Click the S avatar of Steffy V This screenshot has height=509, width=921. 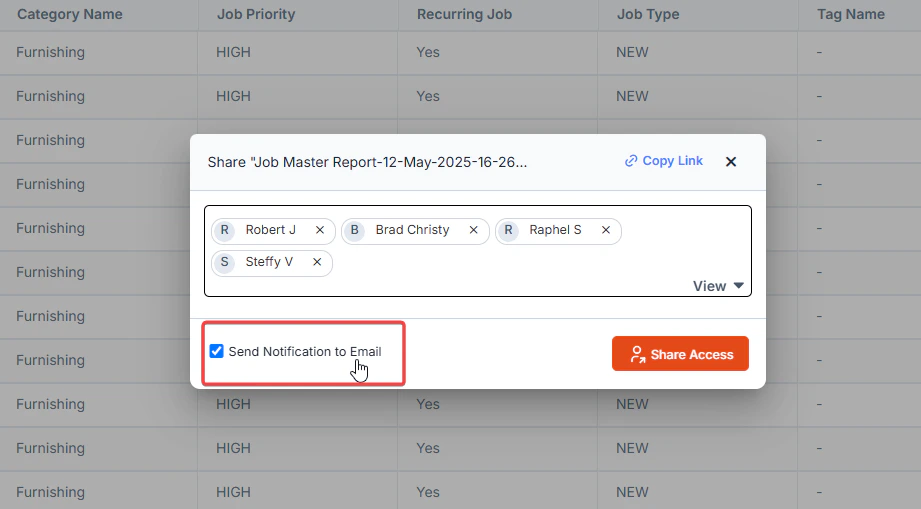224,262
